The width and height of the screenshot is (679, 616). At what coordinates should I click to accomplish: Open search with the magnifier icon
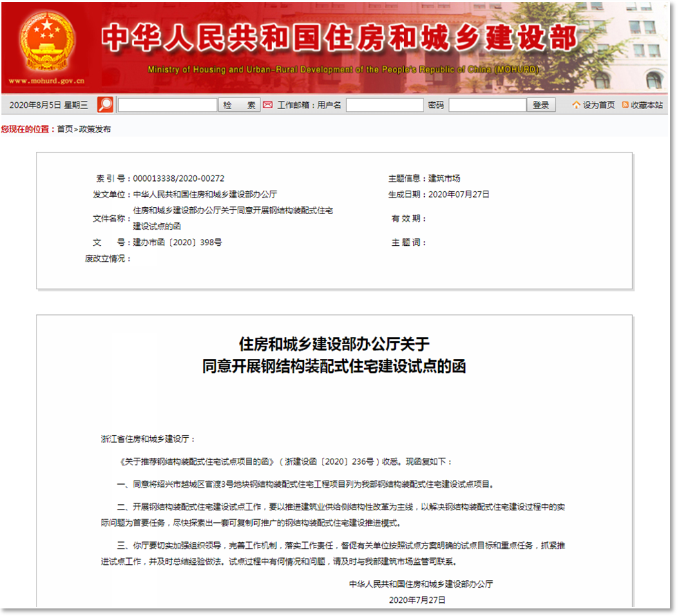coord(104,104)
